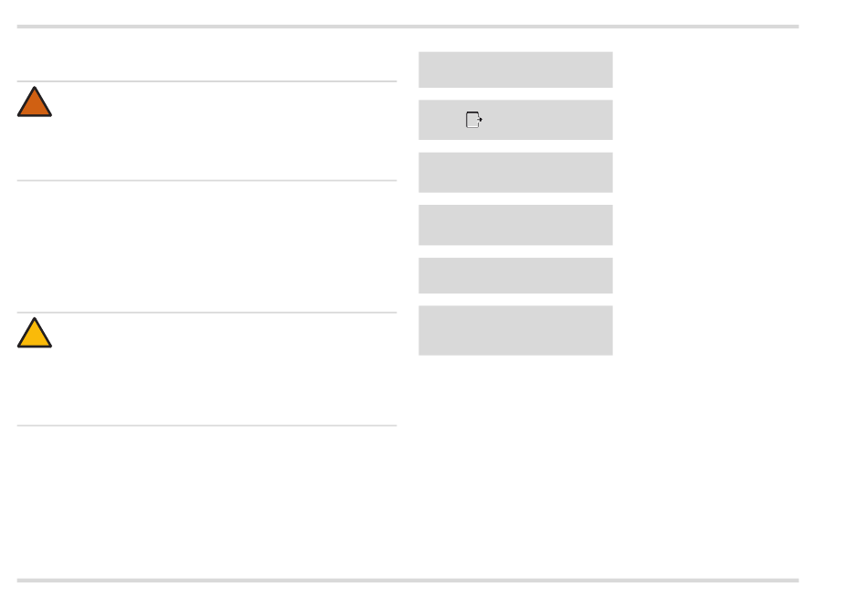Click the thick gray rule at page top
This screenshot has width=868, height=598.
(408, 27)
